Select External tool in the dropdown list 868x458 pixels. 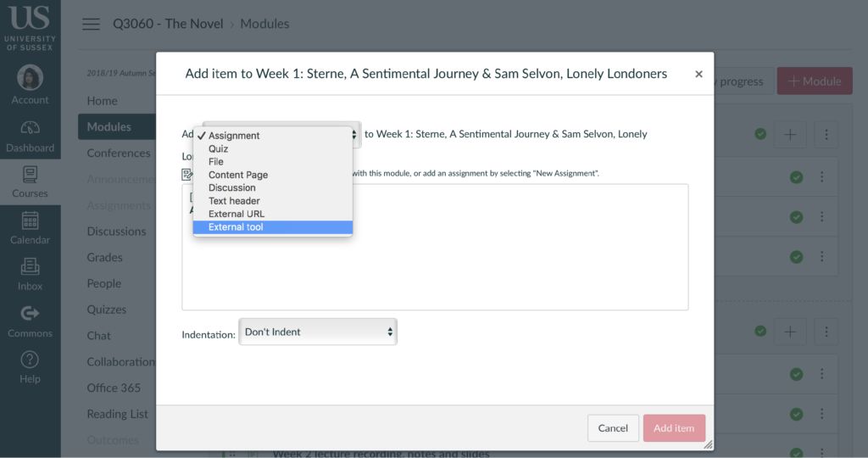click(x=273, y=227)
